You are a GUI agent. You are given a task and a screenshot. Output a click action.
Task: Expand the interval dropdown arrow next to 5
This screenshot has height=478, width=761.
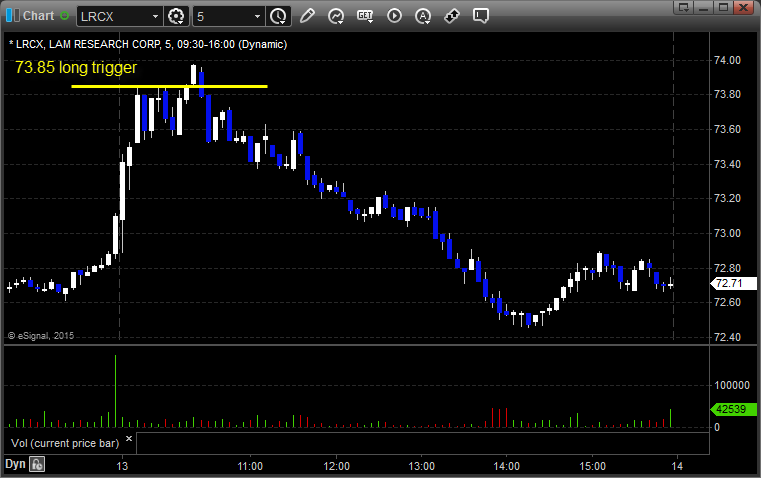pyautogui.click(x=258, y=16)
